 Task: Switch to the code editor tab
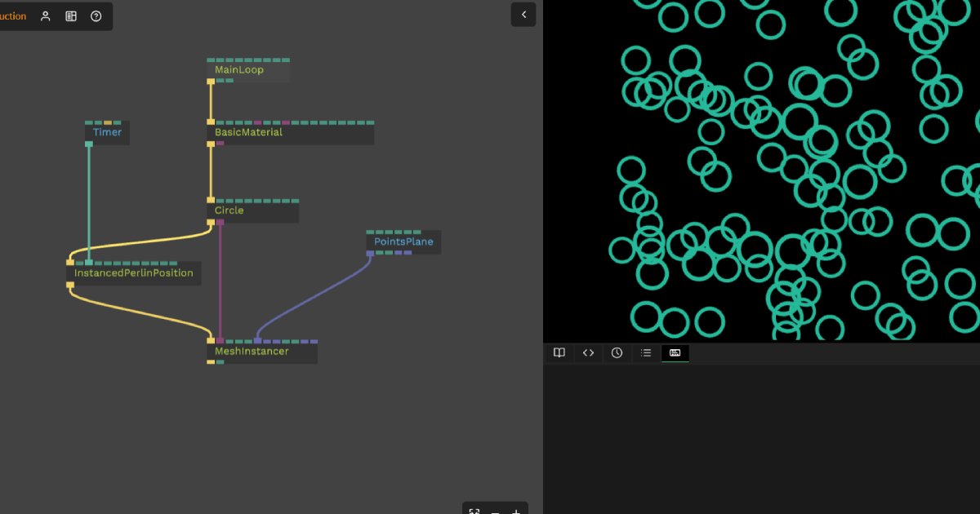[x=588, y=352]
